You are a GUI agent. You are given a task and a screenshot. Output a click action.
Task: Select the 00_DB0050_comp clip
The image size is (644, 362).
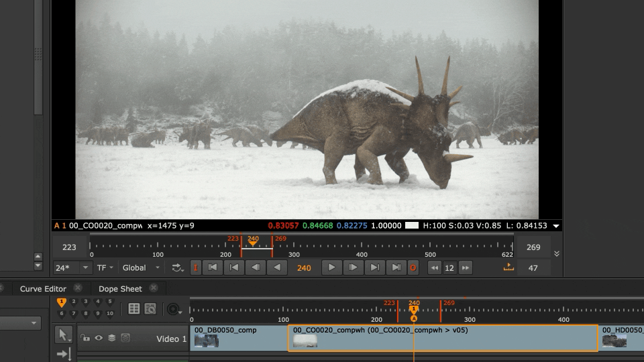(x=239, y=338)
